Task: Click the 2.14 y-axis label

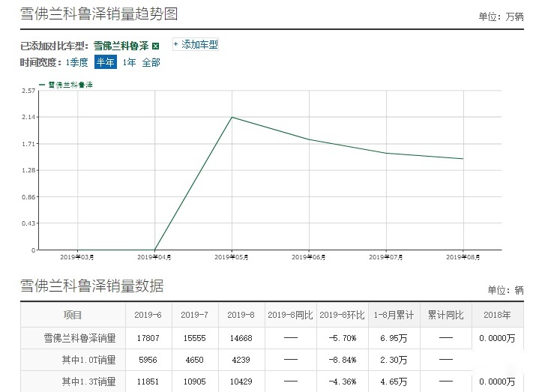Action: pyautogui.click(x=28, y=117)
